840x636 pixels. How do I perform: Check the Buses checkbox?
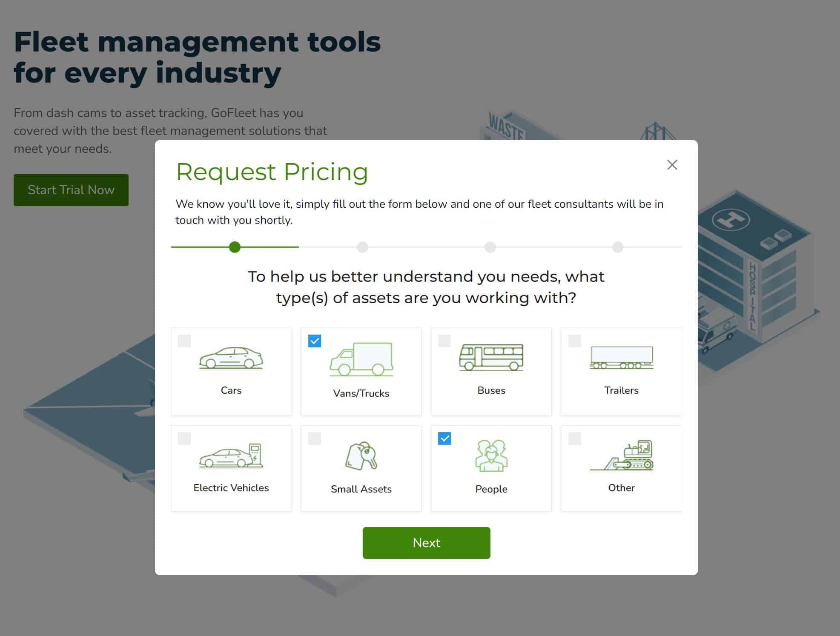coord(444,341)
